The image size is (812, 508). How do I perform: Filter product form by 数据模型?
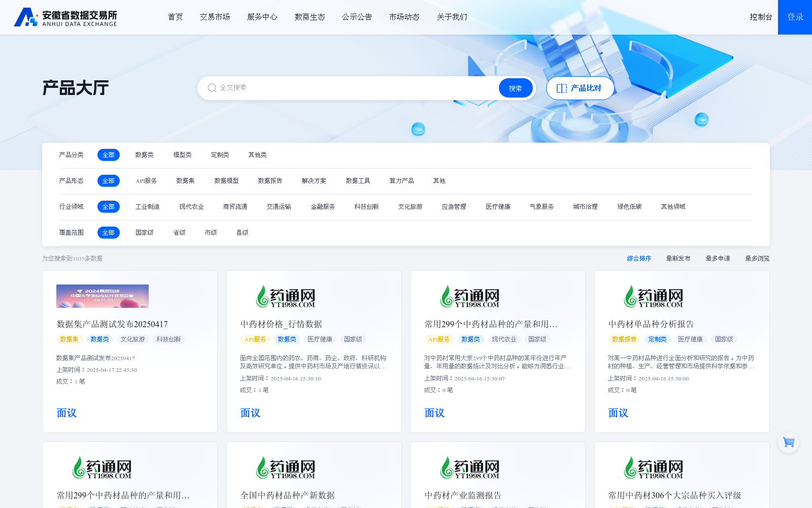(x=226, y=181)
